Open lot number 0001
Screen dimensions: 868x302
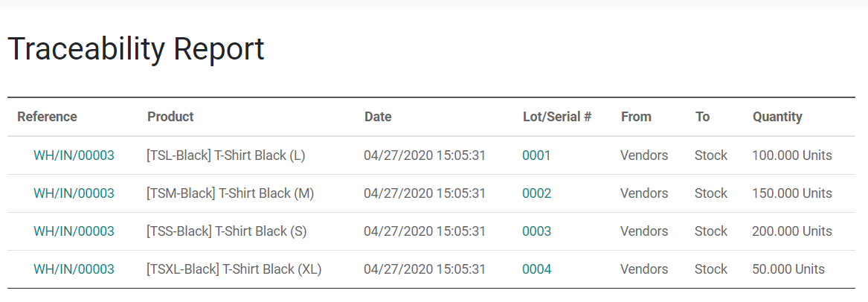(x=536, y=155)
